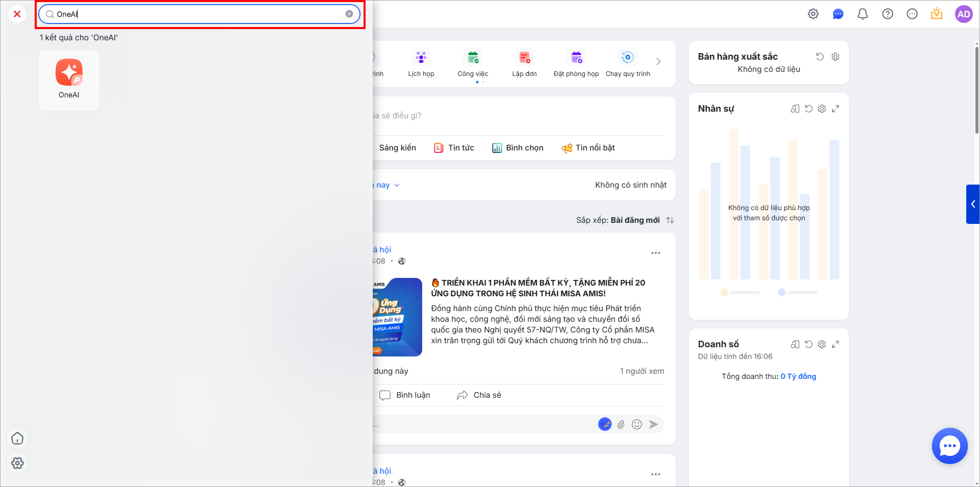Open the settings gear in the top header
Image resolution: width=980 pixels, height=487 pixels.
tap(813, 14)
